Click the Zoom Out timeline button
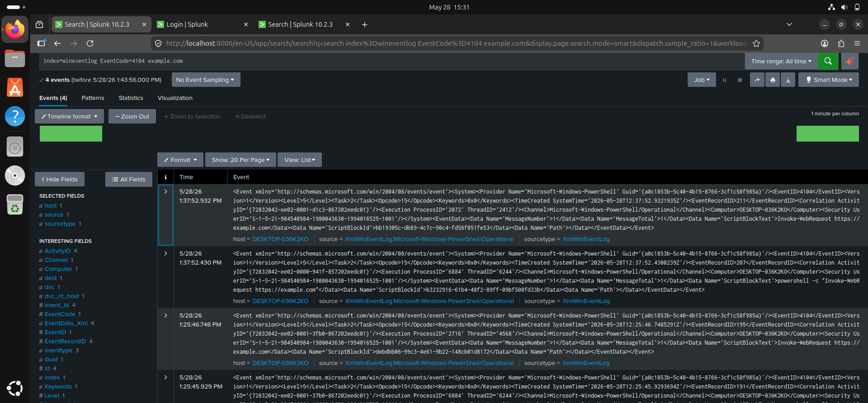Viewport: 868px width, 403px height. pos(132,116)
